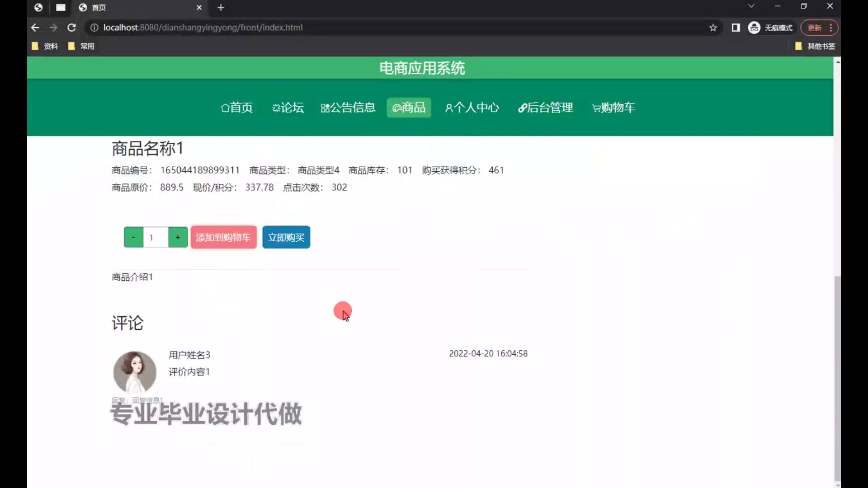Go to the 首页 nav item
This screenshot has width=868, height=488.
pos(236,108)
